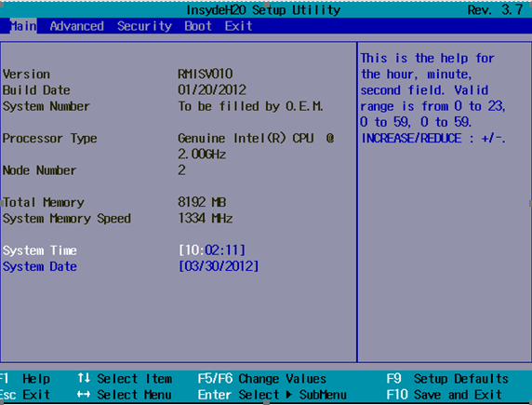The width and height of the screenshot is (532, 405).
Task: Select the Exit tab
Action: (x=238, y=26)
